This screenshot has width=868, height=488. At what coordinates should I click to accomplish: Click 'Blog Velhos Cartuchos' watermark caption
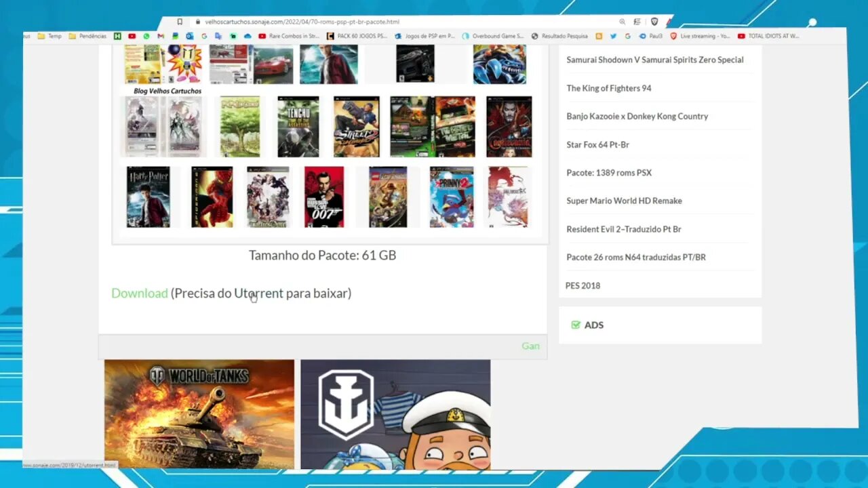167,91
